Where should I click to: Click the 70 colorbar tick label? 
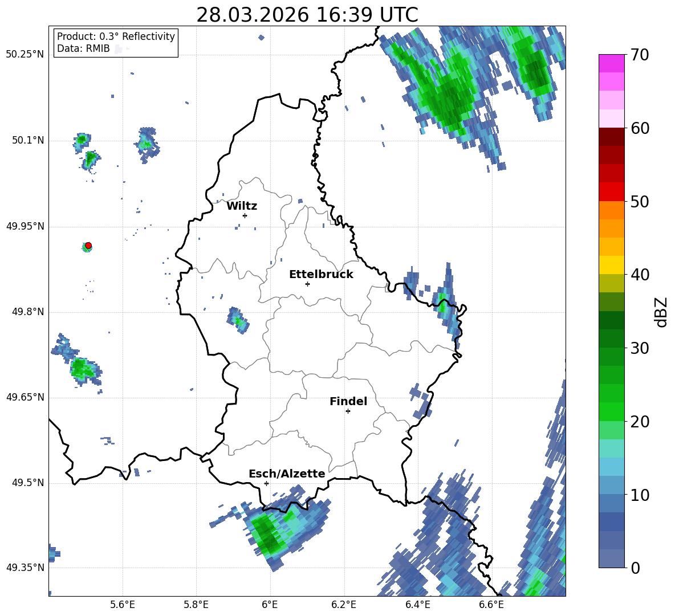pyautogui.click(x=639, y=55)
